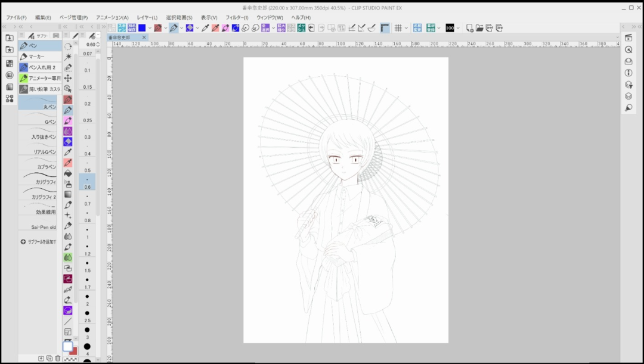Click the new document icon in command bar
This screenshot has width=644, height=364.
click(470, 28)
